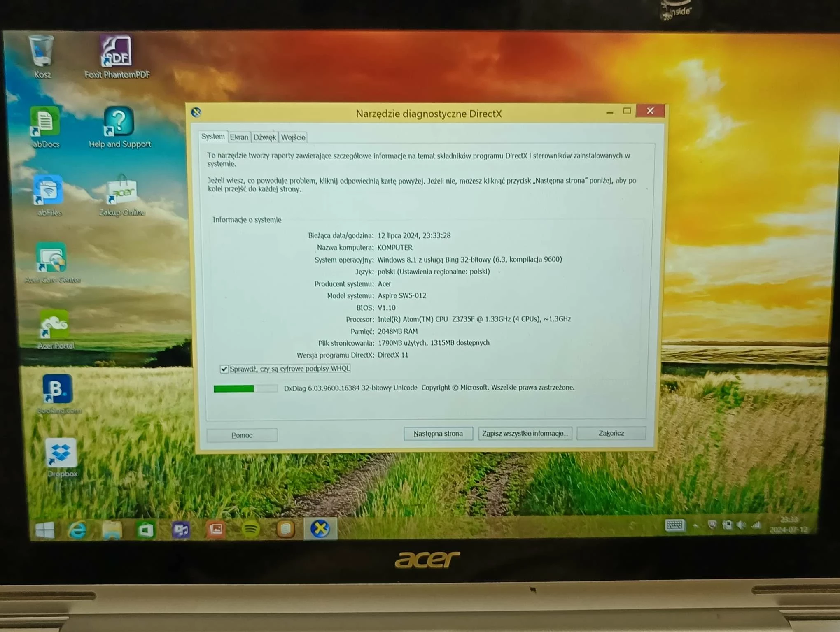
Task: Click the Windows 8.1 operating system text
Action: [469, 260]
